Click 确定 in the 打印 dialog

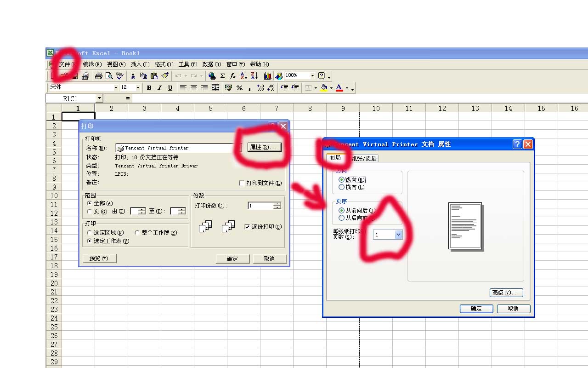pyautogui.click(x=232, y=259)
